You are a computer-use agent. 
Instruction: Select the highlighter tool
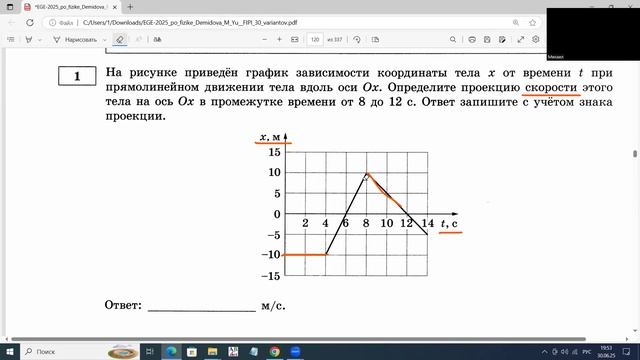29,40
